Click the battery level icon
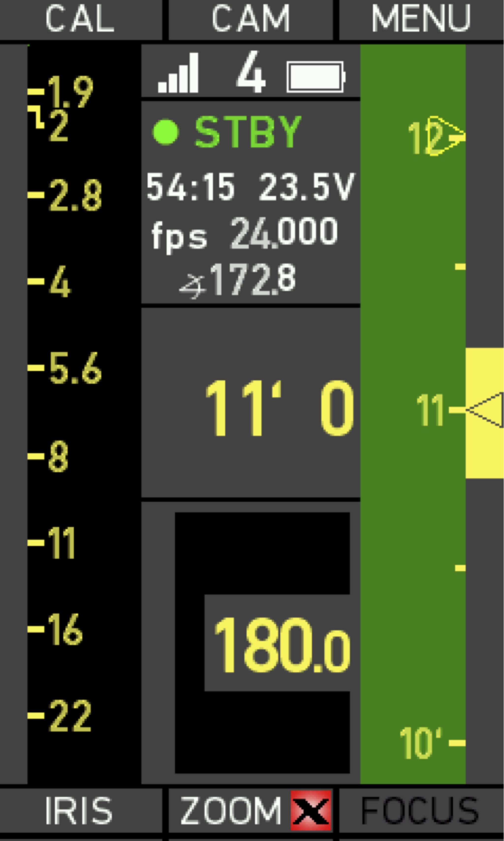Image resolution: width=504 pixels, height=841 pixels. click(316, 77)
